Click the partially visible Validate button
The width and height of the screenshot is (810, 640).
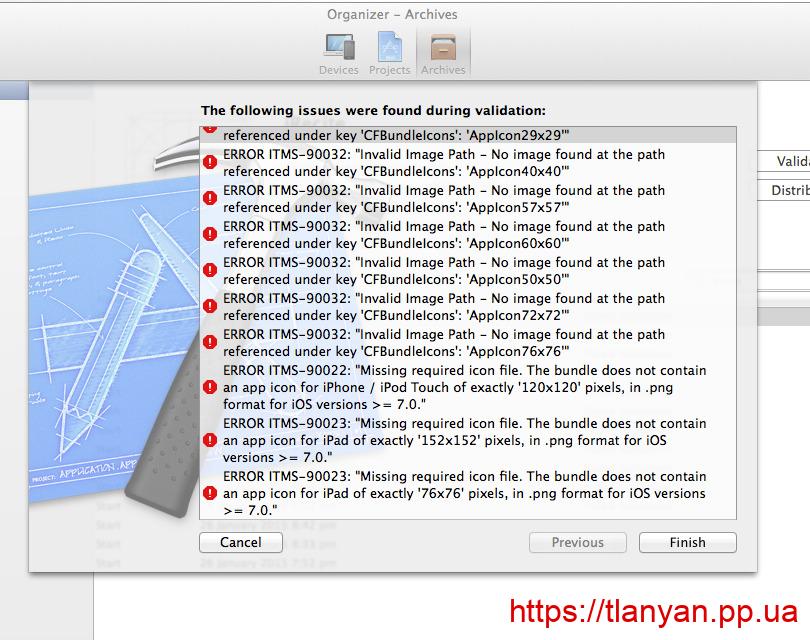coord(791,161)
